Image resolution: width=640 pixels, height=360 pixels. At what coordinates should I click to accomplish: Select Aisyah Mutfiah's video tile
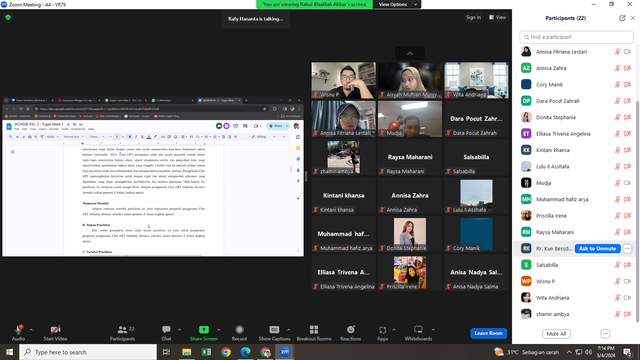pyautogui.click(x=410, y=80)
